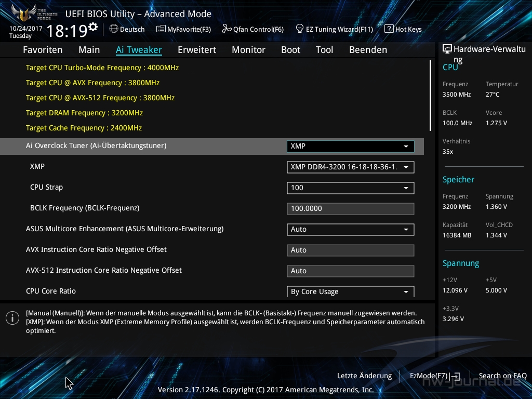Screen dimensions: 532x399
Task: Click the Speicher section heading
Action: click(x=458, y=179)
